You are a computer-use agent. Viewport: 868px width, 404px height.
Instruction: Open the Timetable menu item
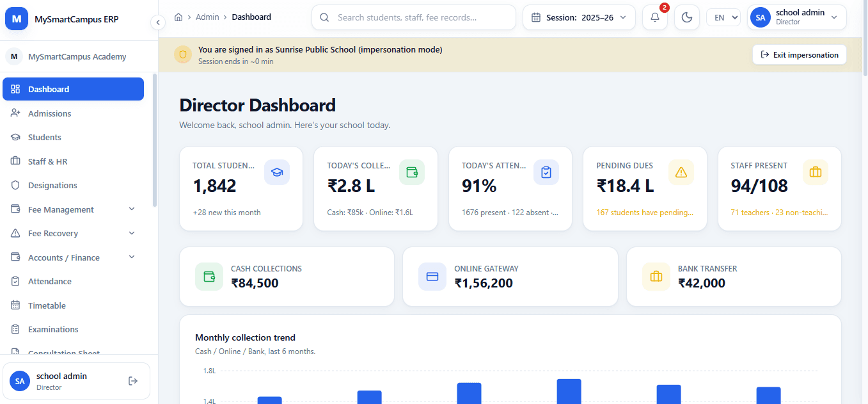[x=73, y=305]
